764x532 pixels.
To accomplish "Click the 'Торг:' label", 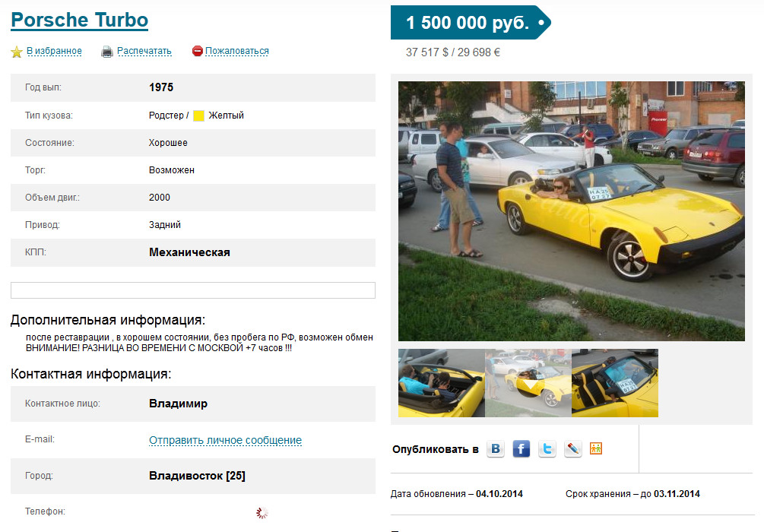I will (x=35, y=170).
